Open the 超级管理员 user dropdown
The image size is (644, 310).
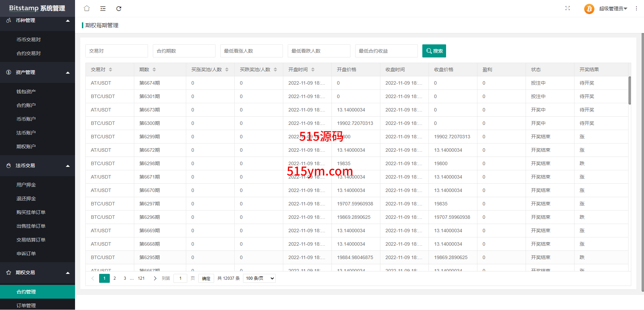pos(613,9)
